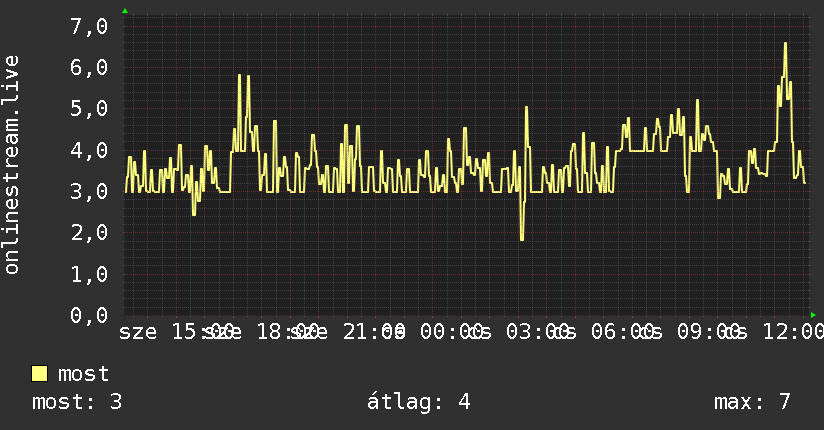Viewport: 824px width, 430px height.
Task: Click the x-axis label 21:00
Action: [x=374, y=332]
